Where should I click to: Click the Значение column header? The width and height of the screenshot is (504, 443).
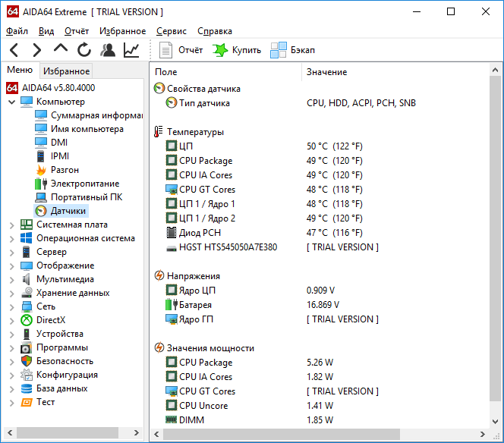pyautogui.click(x=326, y=72)
